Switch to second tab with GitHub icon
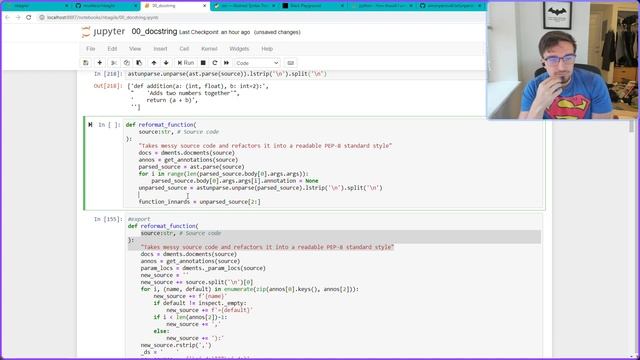Screen dimensions: 640x360 [x=106, y=6]
